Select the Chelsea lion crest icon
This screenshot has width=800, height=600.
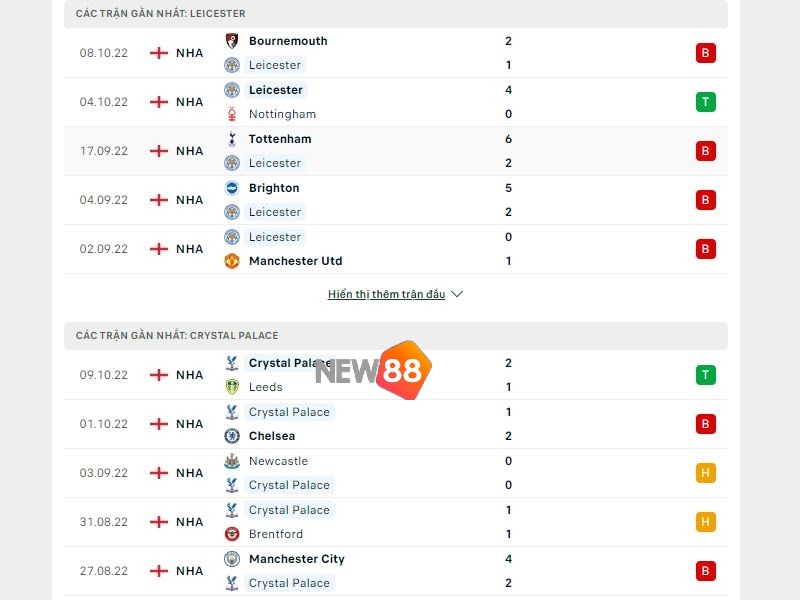pyautogui.click(x=230, y=436)
